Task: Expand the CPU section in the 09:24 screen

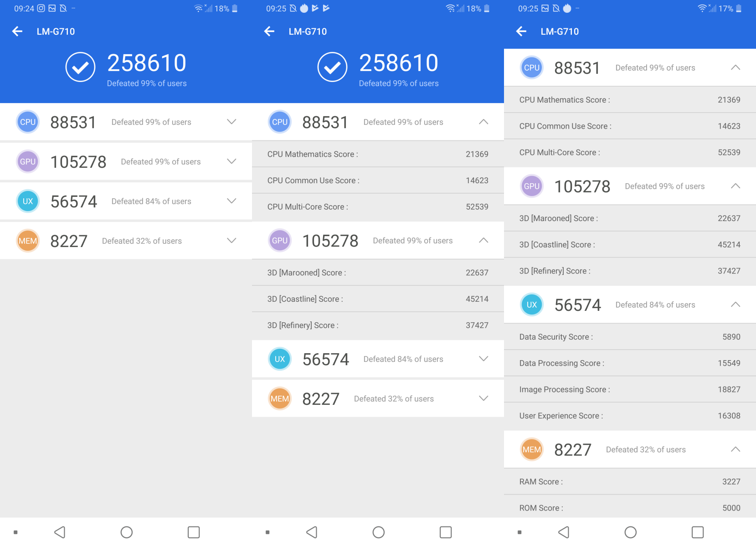Action: [231, 122]
